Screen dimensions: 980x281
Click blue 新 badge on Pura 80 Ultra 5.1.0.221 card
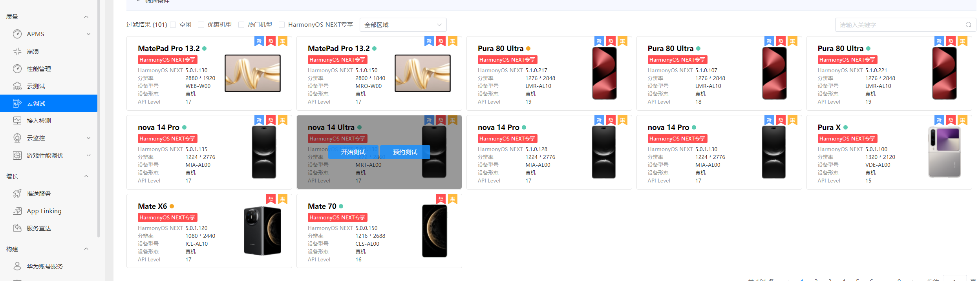click(x=939, y=41)
